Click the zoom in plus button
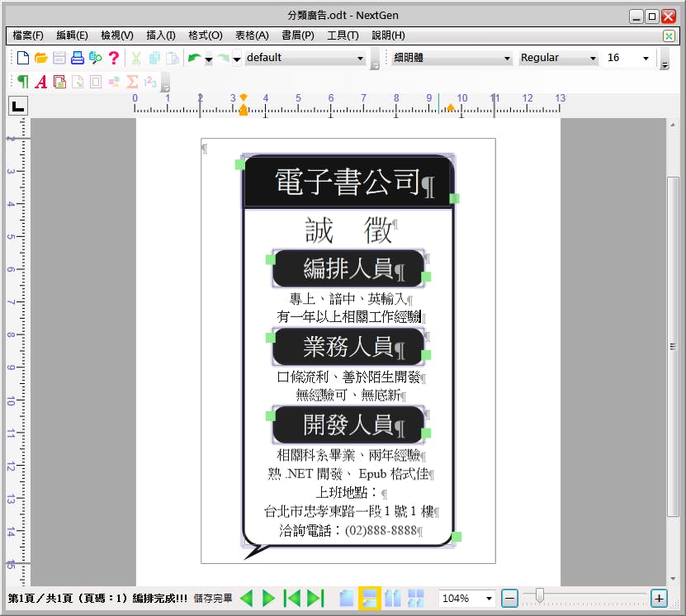The width and height of the screenshot is (686, 616). pos(659,598)
